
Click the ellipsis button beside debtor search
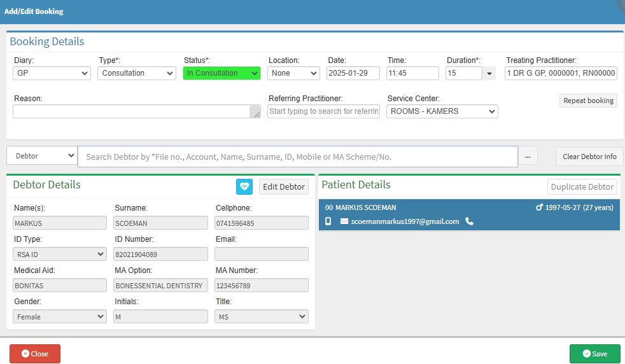[528, 157]
